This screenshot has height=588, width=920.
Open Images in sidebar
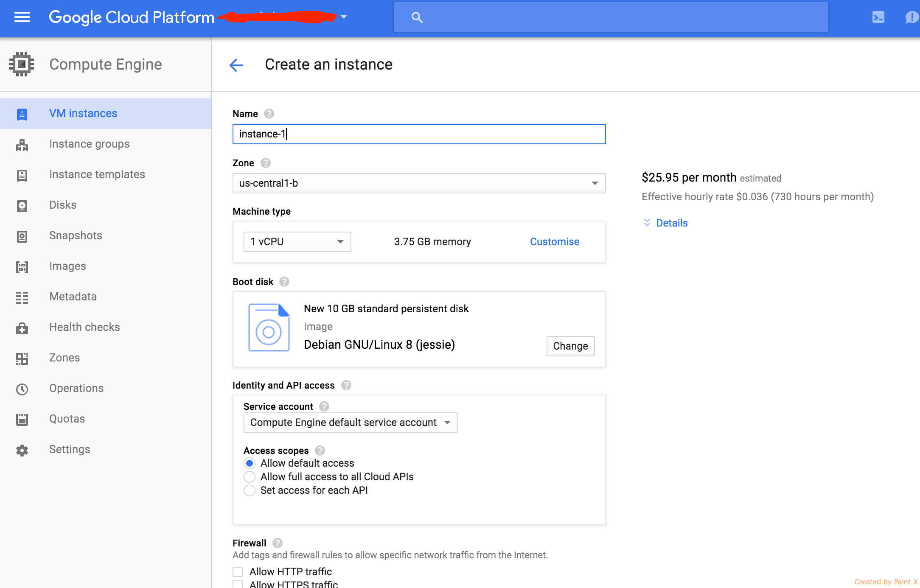tap(106, 266)
